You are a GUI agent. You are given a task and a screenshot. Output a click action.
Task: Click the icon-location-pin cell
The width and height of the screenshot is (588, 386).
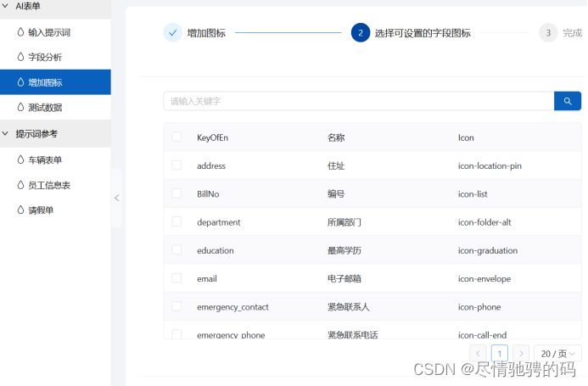(490, 165)
